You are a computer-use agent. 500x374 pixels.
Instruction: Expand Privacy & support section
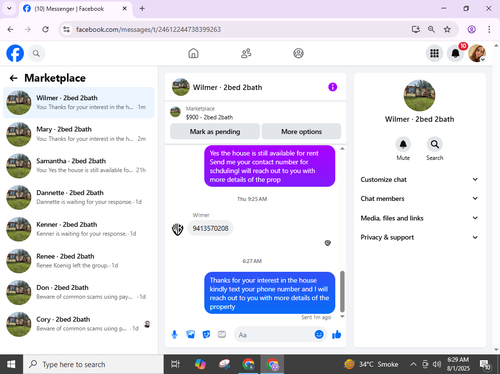(419, 237)
